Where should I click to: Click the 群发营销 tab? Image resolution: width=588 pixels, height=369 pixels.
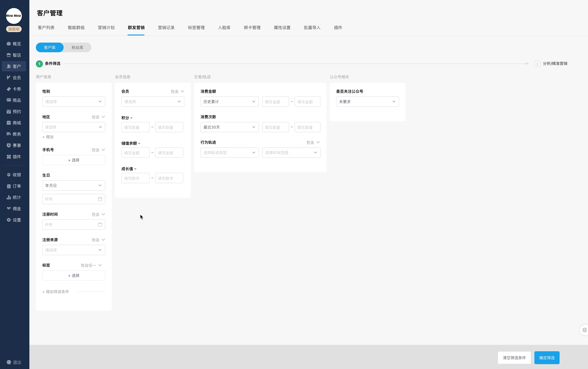[x=136, y=28]
